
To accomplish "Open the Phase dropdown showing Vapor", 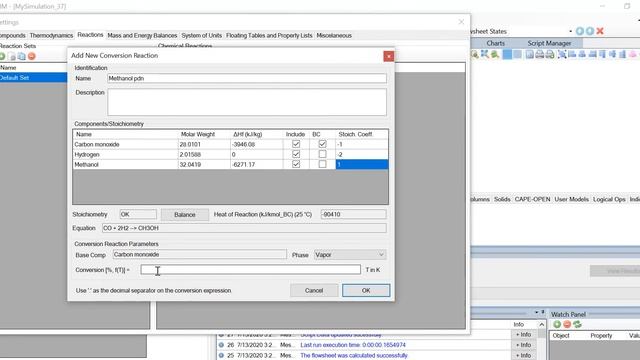I will click(350, 255).
